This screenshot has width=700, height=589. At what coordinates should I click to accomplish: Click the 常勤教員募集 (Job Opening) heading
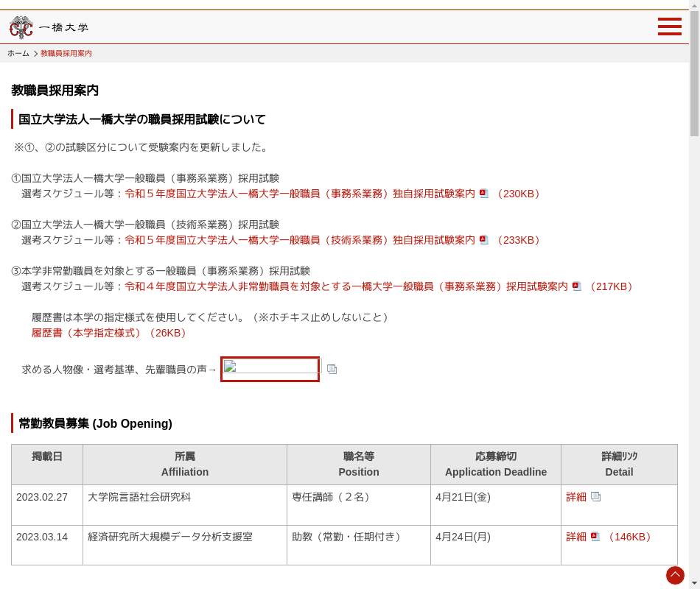[95, 423]
